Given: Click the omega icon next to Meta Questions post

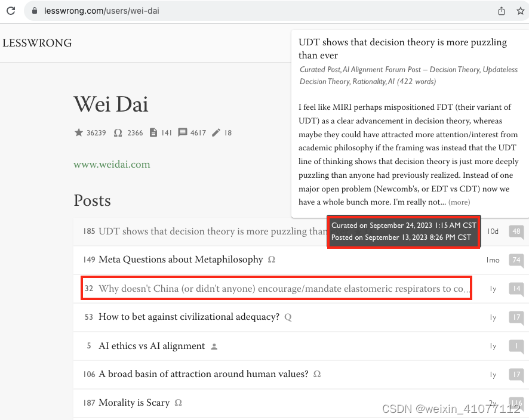Looking at the screenshot, I should click(x=272, y=260).
